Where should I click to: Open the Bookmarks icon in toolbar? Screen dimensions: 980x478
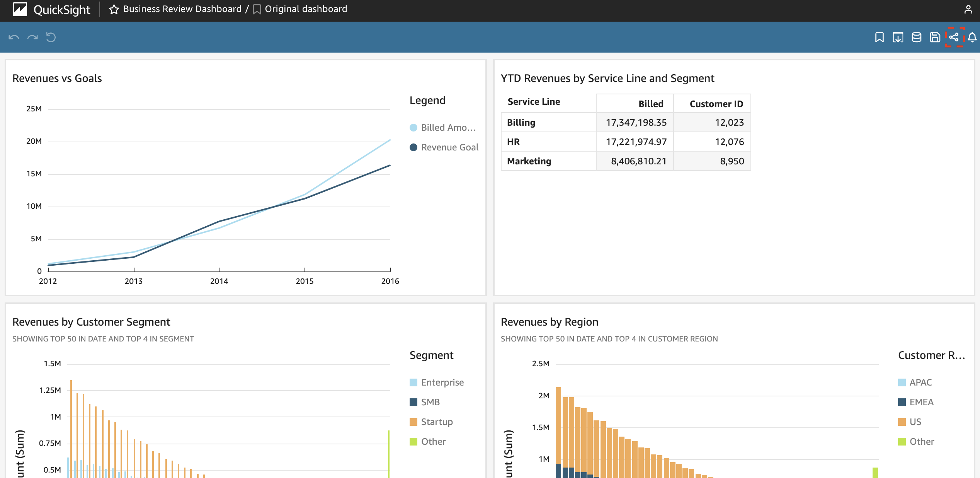pos(880,37)
